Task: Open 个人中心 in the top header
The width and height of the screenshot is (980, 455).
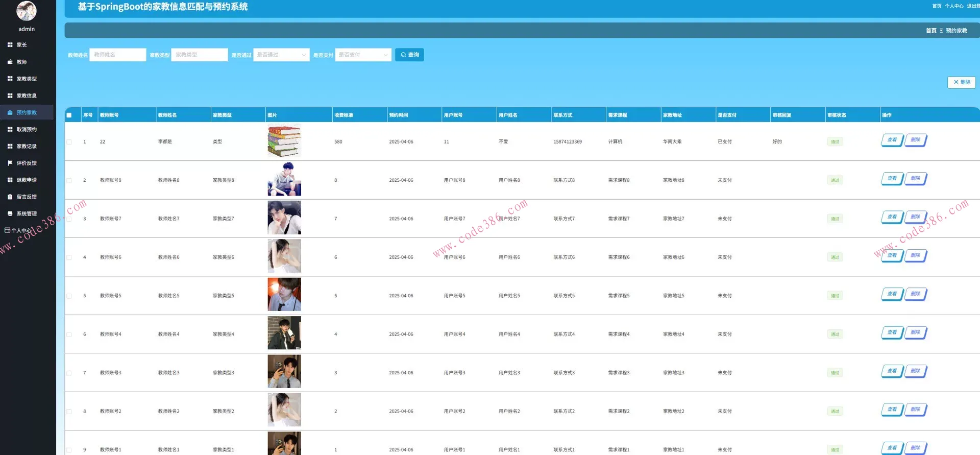Action: click(954, 6)
